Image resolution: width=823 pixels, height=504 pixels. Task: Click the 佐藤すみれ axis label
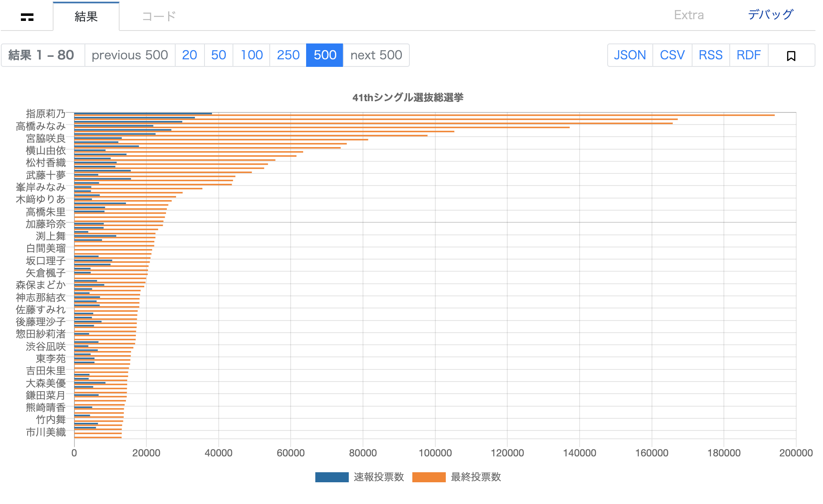pyautogui.click(x=41, y=310)
